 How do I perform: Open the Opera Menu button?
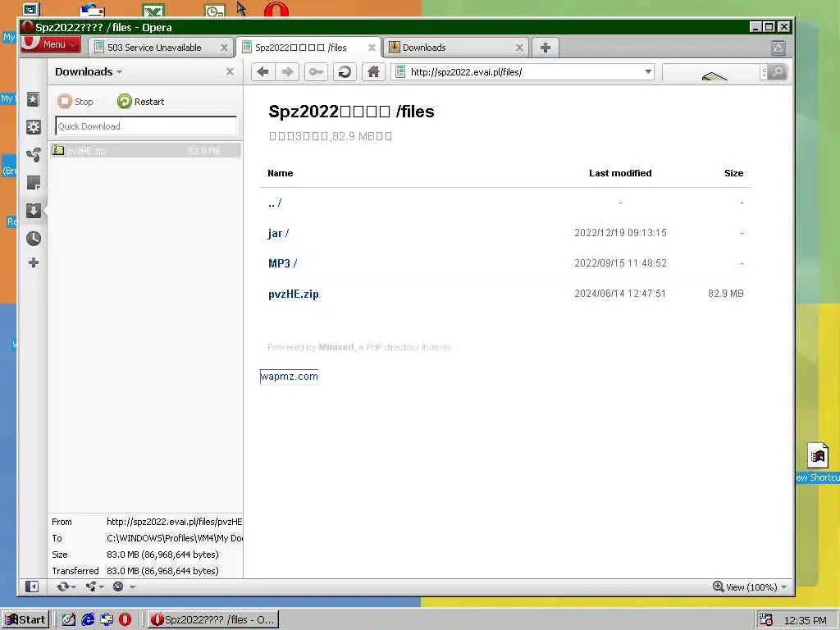[51, 44]
